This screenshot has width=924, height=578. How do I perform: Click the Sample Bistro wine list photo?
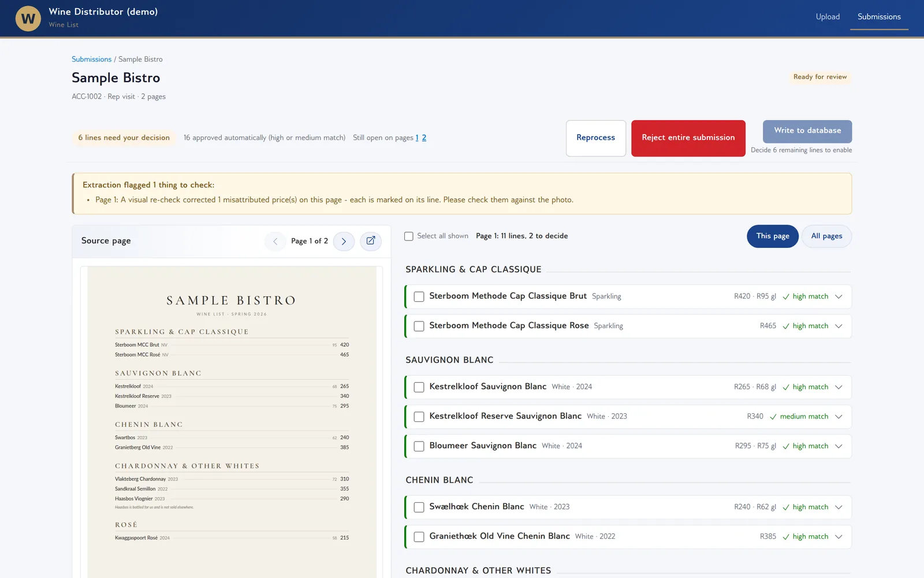[232, 422]
